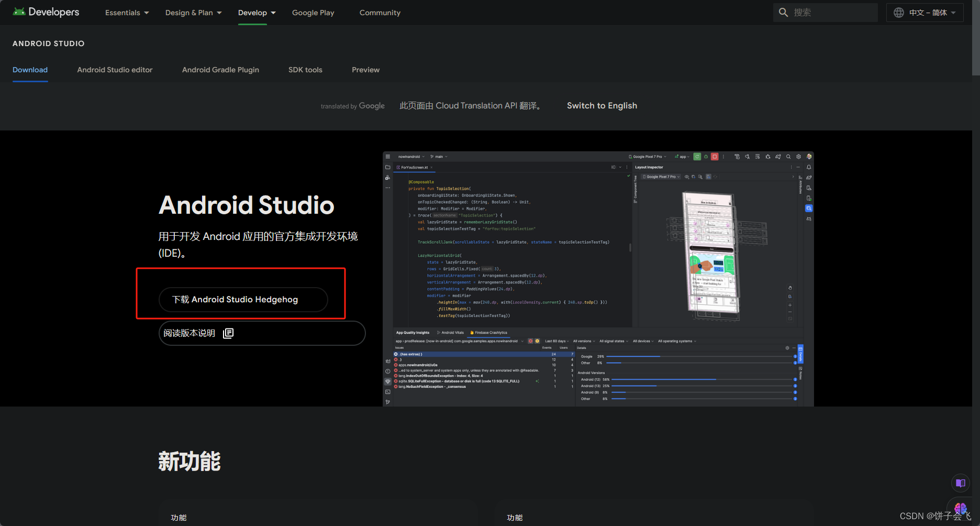Click the Android Studio IDE screenshot
980x526 pixels.
[598, 279]
